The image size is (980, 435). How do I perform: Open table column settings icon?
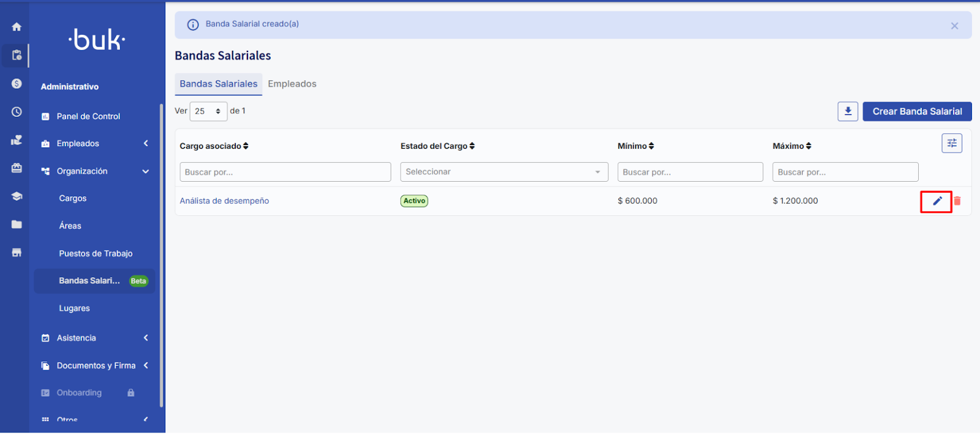click(x=952, y=143)
